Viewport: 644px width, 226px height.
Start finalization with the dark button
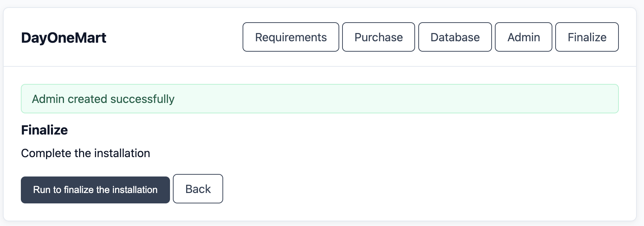click(95, 189)
